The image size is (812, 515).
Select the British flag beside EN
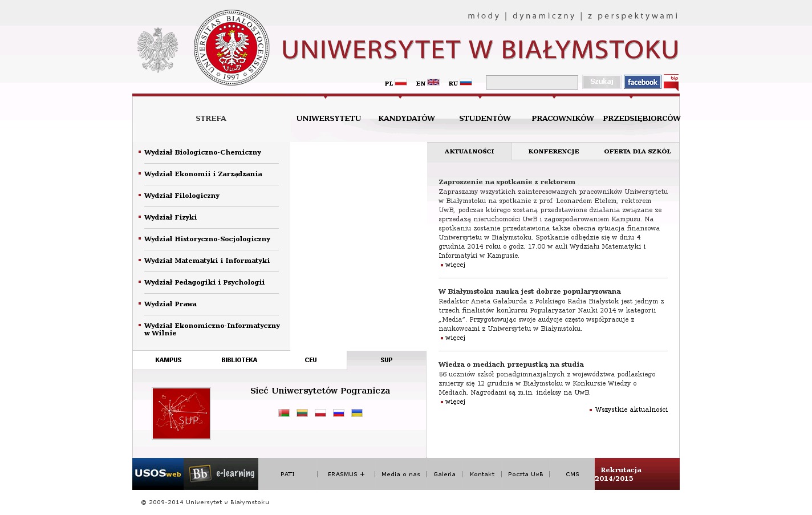tap(433, 82)
